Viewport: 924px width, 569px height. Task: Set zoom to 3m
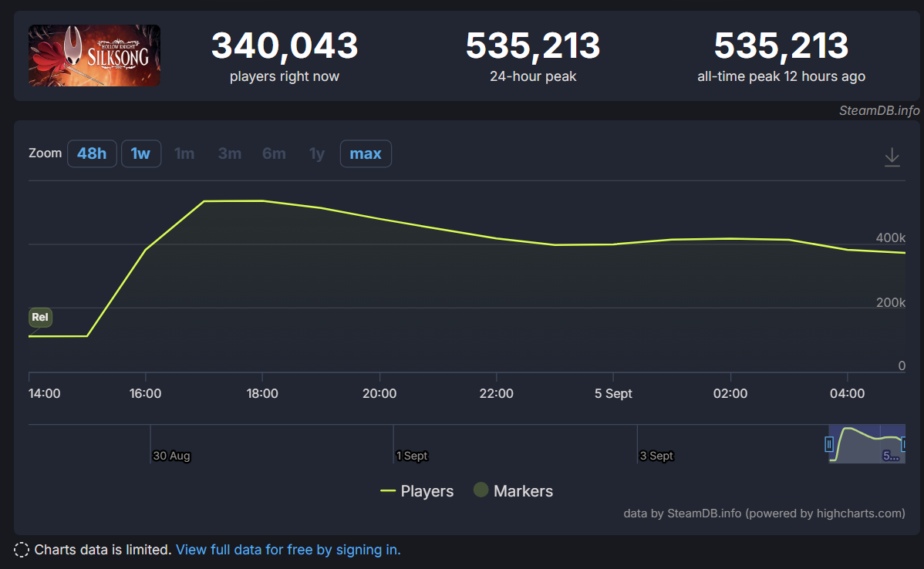(x=230, y=153)
